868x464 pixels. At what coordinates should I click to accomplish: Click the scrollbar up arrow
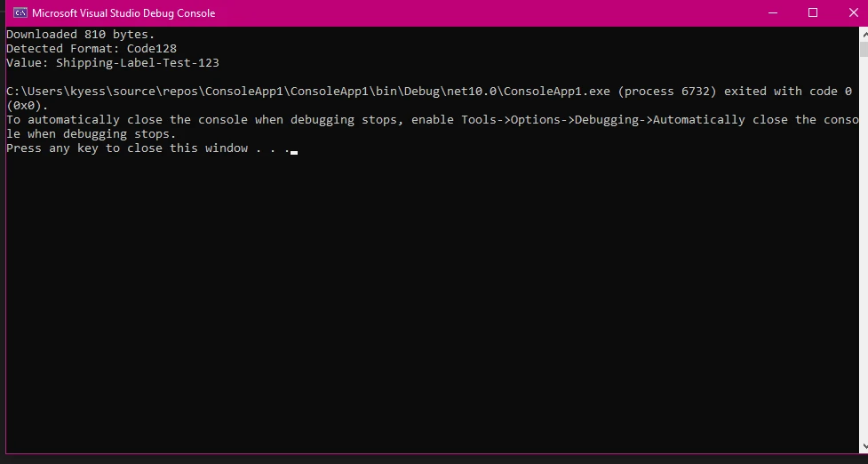click(x=864, y=34)
